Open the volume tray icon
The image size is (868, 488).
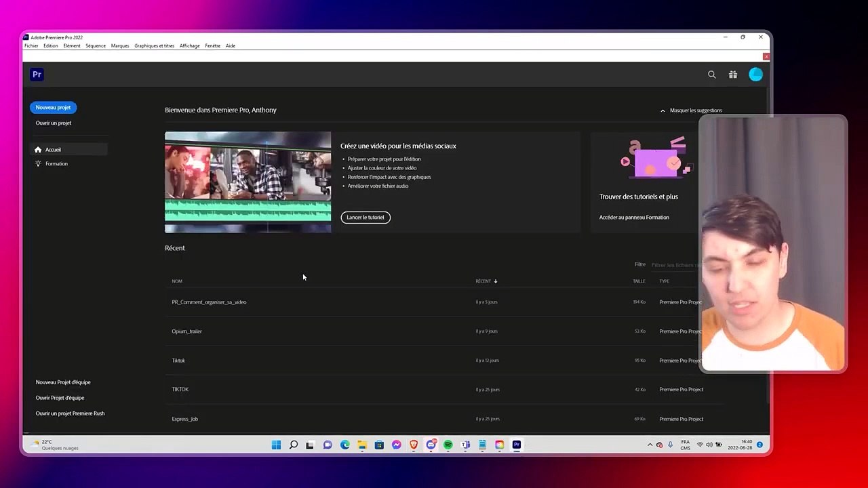709,445
